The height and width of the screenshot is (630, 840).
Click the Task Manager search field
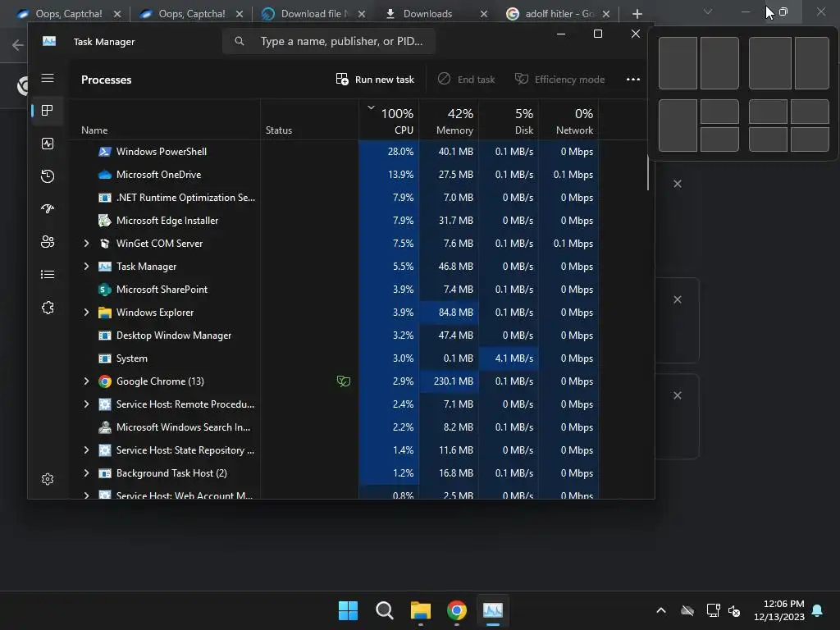click(x=328, y=41)
